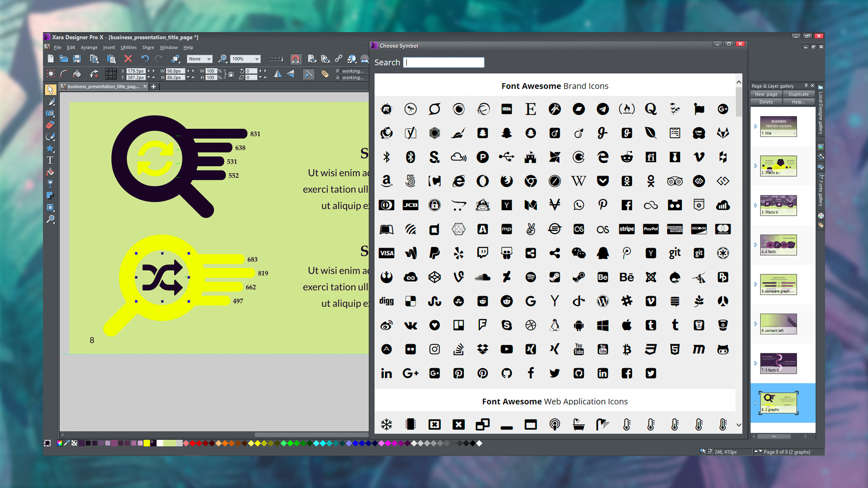Select the Transparency tool wine glass
The width and height of the screenshot is (868, 488).
(x=51, y=183)
